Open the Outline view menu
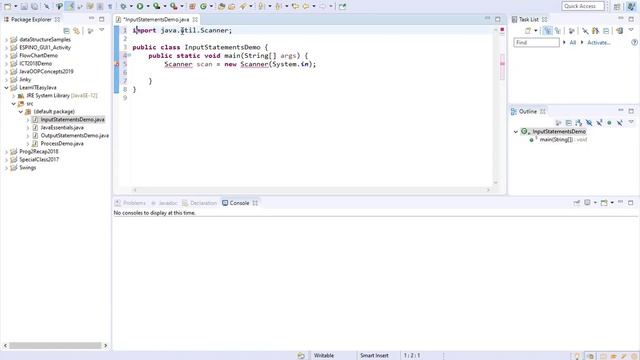The width and height of the screenshot is (640, 360). click(631, 122)
